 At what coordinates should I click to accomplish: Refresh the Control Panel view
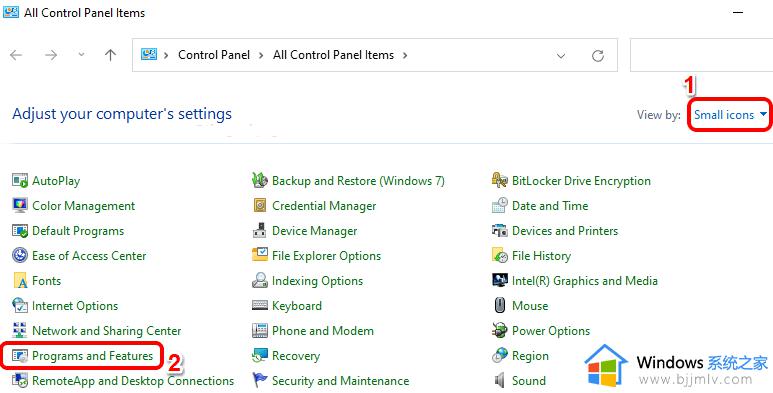[598, 56]
